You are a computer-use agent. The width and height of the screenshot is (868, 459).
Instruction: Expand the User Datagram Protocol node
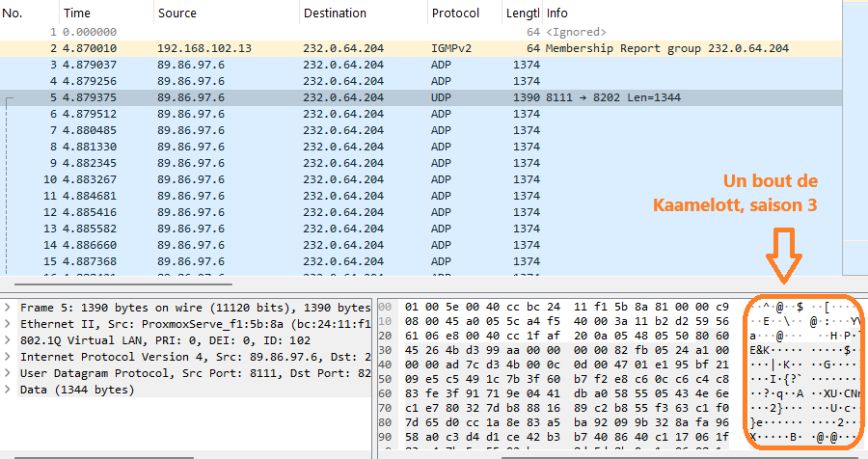click(x=9, y=373)
